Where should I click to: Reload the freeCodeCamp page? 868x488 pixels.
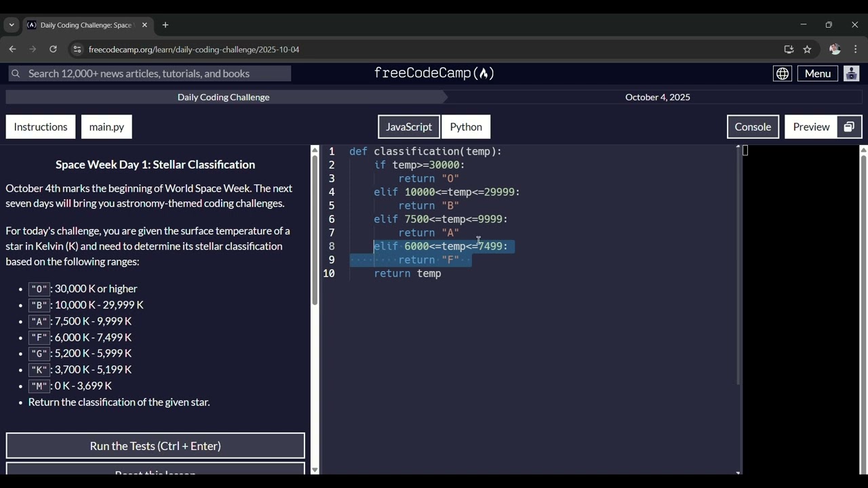click(x=53, y=49)
